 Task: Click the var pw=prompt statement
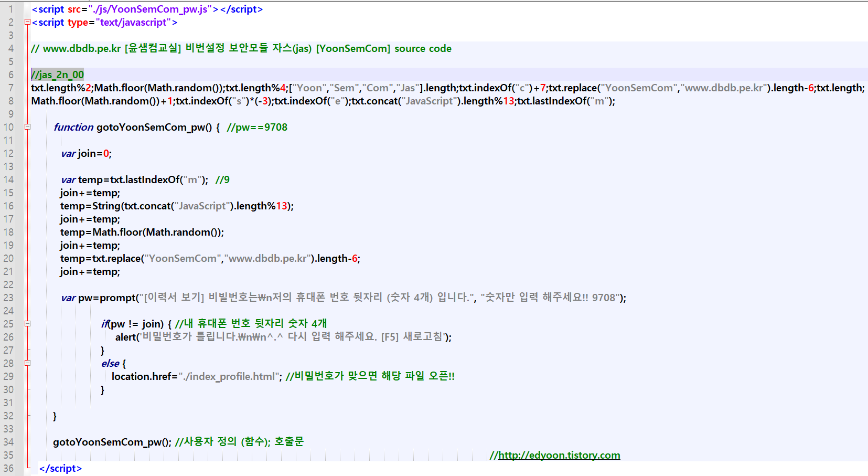pos(344,298)
